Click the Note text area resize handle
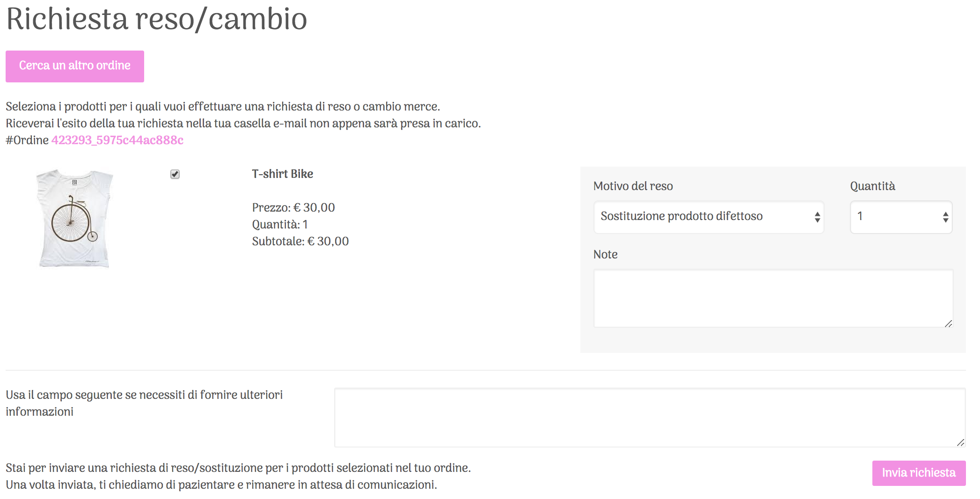Image resolution: width=980 pixels, height=499 pixels. click(949, 323)
